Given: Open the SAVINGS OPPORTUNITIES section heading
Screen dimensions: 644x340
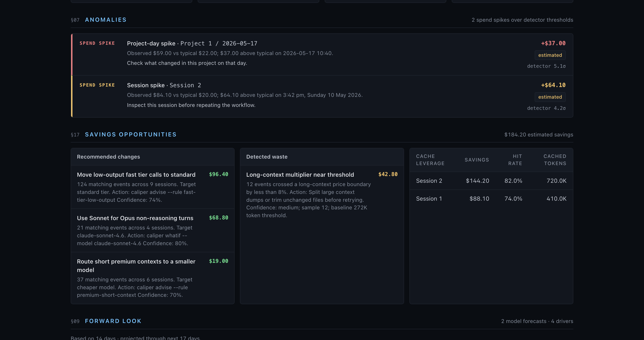Looking at the screenshot, I should coord(131,134).
